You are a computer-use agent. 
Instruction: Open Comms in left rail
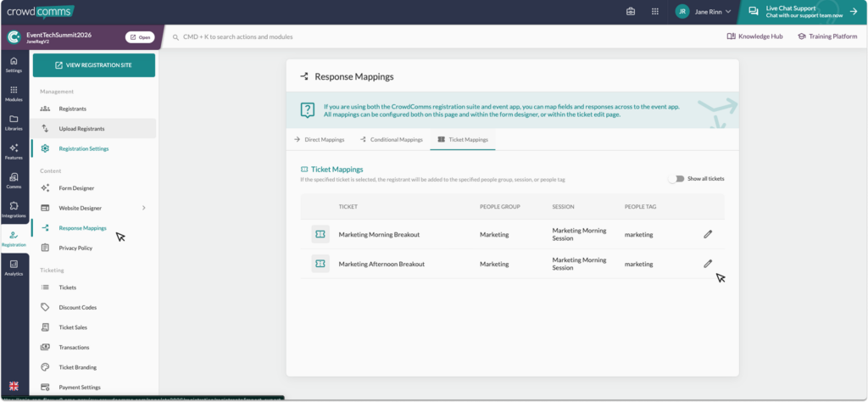[14, 181]
